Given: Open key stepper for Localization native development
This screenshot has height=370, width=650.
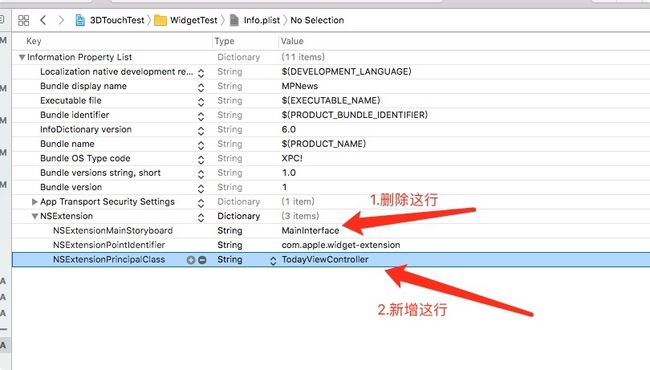Looking at the screenshot, I should [201, 73].
